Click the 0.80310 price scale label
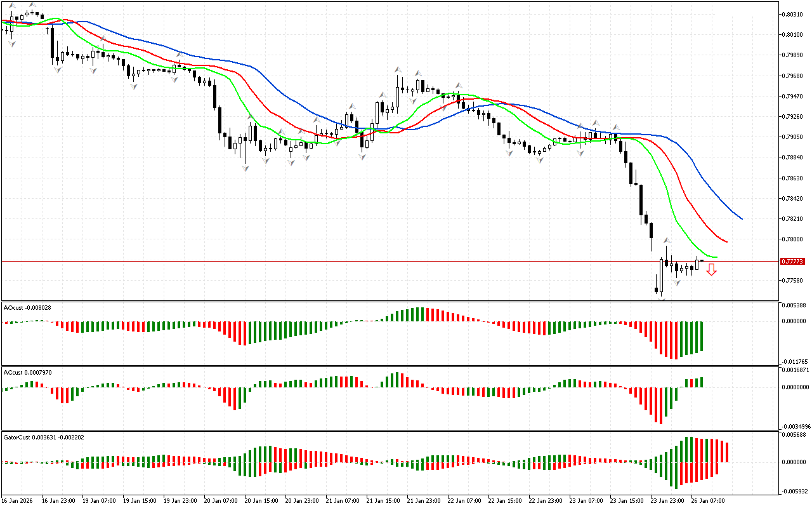Image resolution: width=812 pixels, height=508 pixels. tap(792, 14)
